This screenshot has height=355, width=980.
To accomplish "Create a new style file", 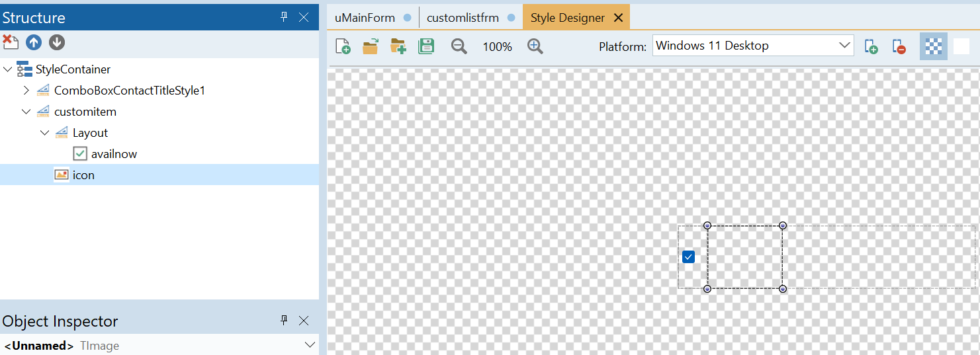I will pyautogui.click(x=343, y=46).
